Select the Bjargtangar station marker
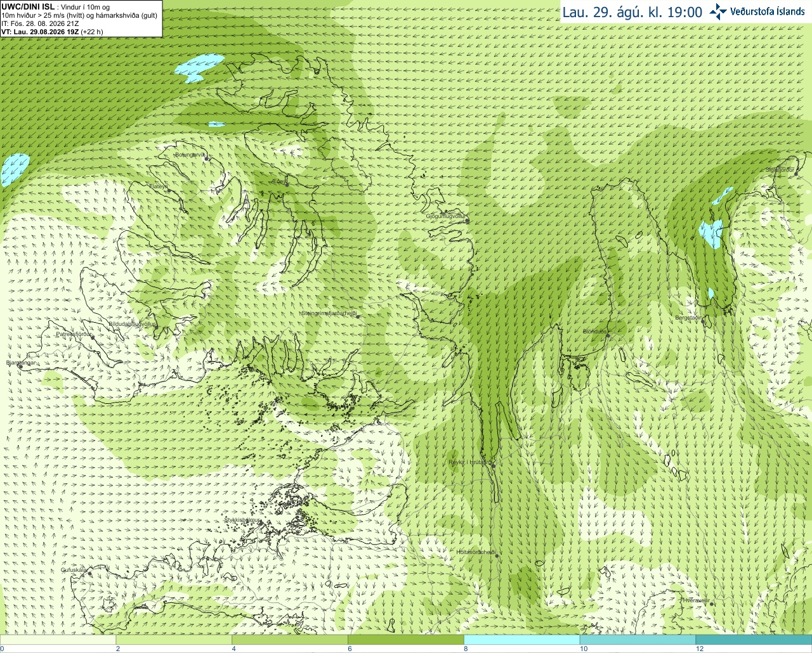Screen dimensions: 812x653 20,366
